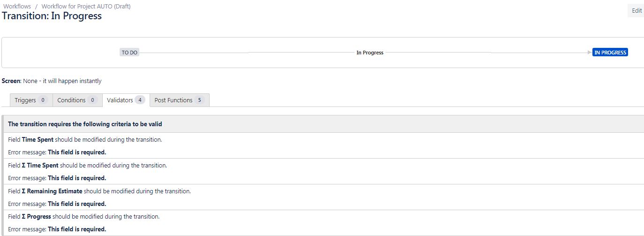644x236 pixels.
Task: Click the Triggers count badge
Action: coord(43,100)
